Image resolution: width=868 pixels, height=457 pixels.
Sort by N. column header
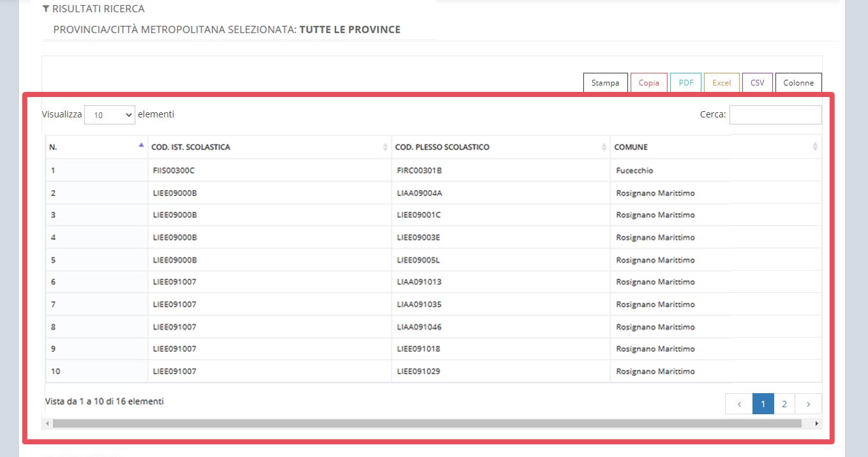[x=96, y=147]
